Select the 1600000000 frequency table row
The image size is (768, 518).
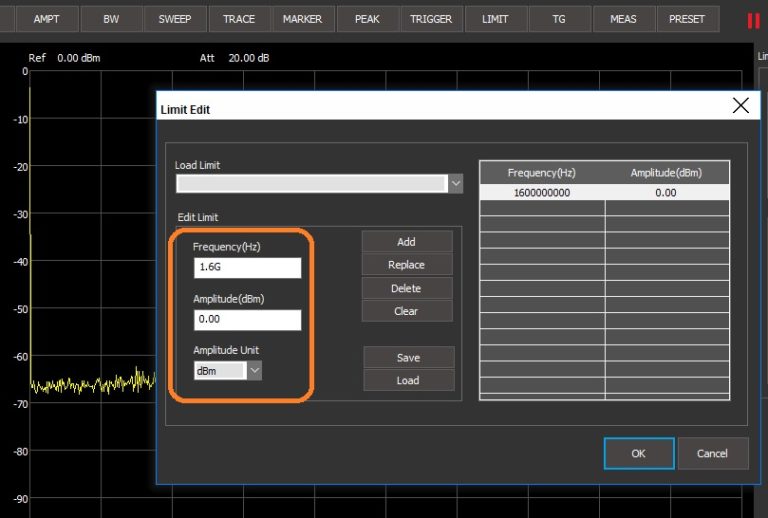click(542, 192)
